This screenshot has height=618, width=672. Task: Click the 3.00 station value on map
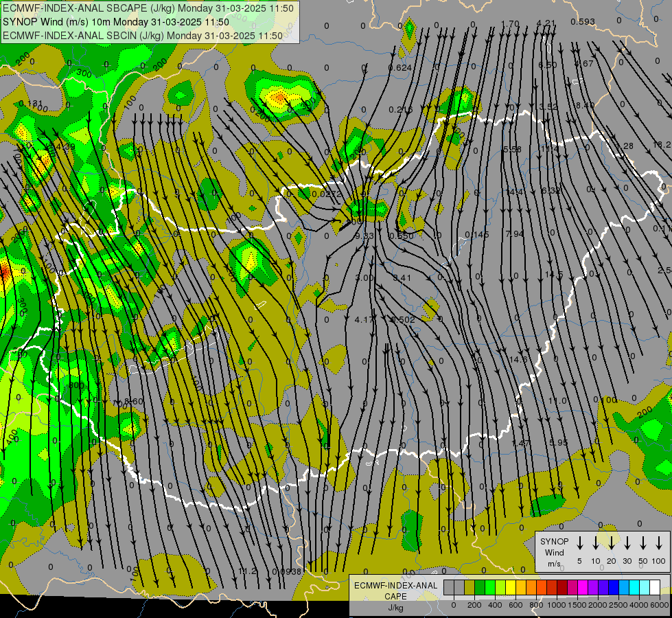point(364,278)
